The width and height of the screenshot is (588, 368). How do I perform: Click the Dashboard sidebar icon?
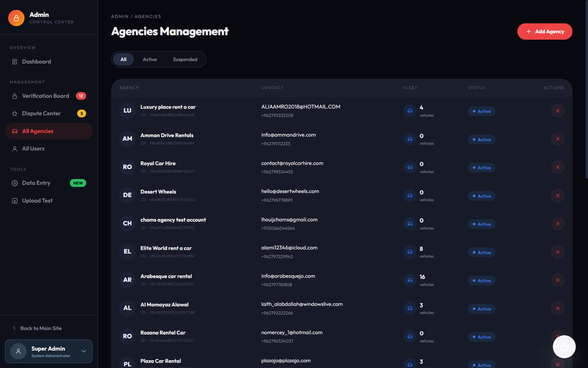[x=15, y=62]
